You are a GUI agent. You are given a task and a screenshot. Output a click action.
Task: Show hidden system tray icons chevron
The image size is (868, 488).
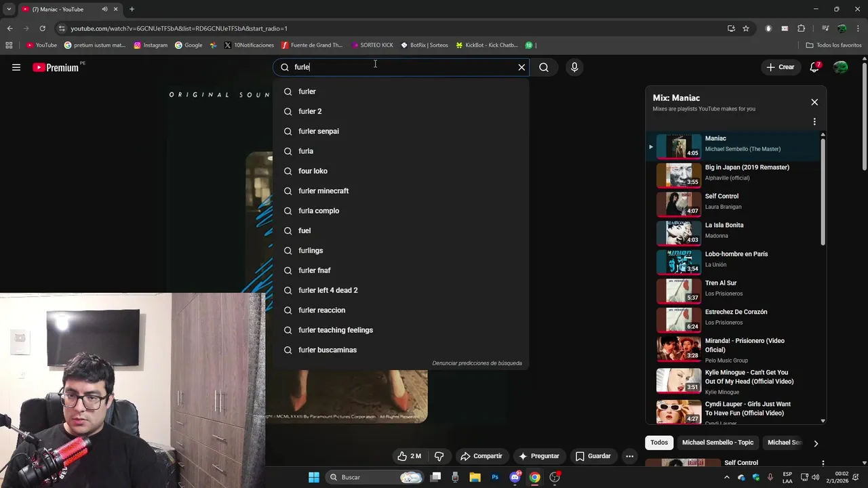click(x=727, y=477)
